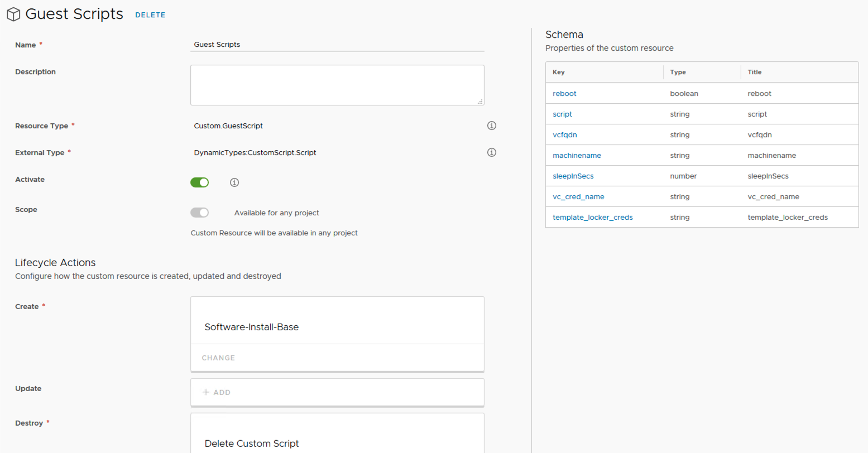
Task: Open the script schema property
Action: [x=562, y=114]
